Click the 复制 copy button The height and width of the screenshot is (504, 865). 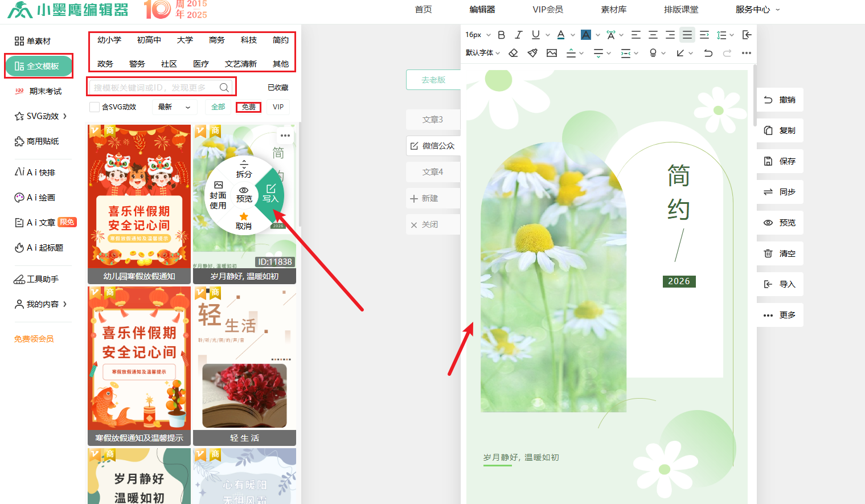click(x=780, y=130)
